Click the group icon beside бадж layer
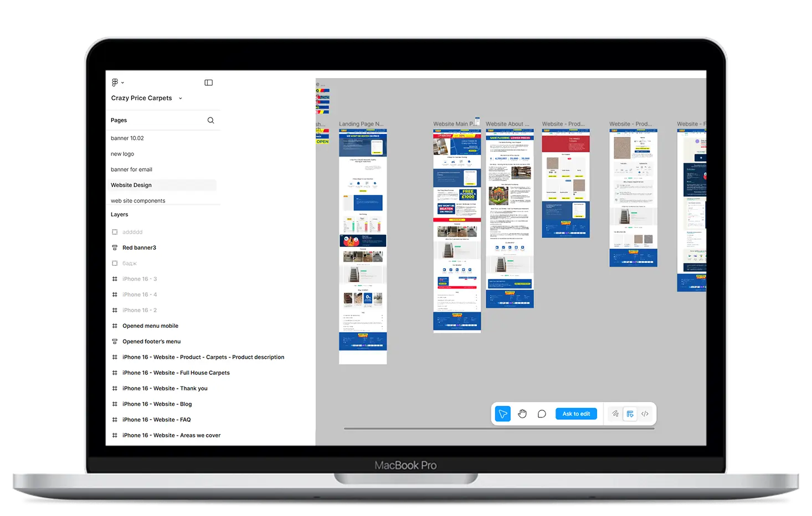This screenshot has height=516, width=812. coord(115,263)
